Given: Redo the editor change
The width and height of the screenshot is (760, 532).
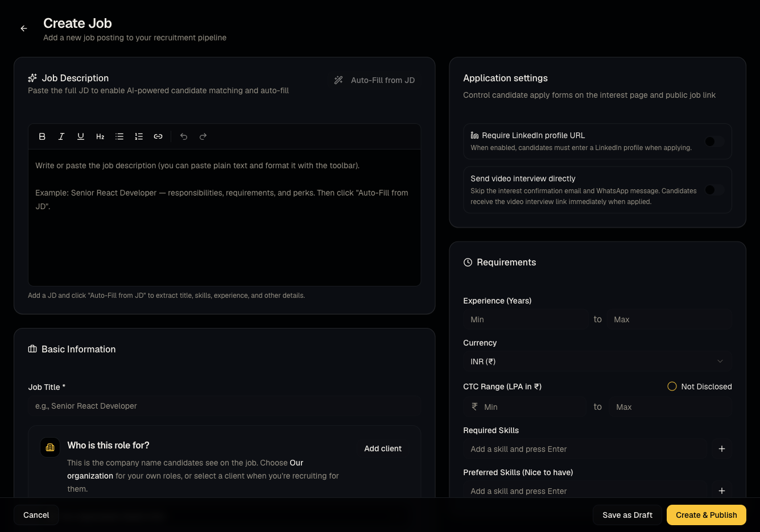Looking at the screenshot, I should click(203, 136).
